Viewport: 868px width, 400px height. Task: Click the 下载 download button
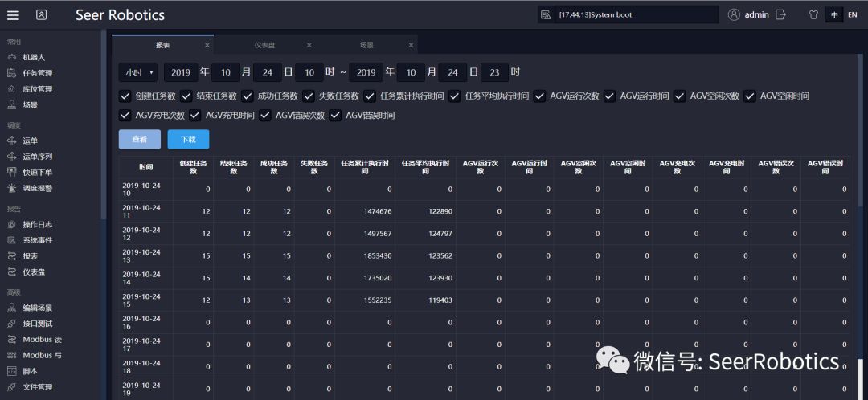coord(188,139)
